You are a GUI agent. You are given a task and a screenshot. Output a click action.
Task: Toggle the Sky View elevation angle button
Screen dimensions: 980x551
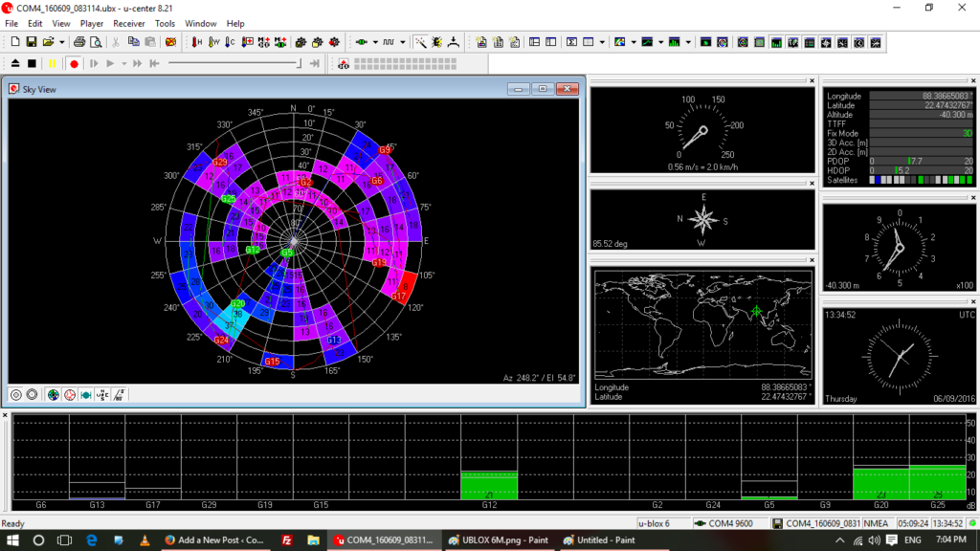click(120, 394)
